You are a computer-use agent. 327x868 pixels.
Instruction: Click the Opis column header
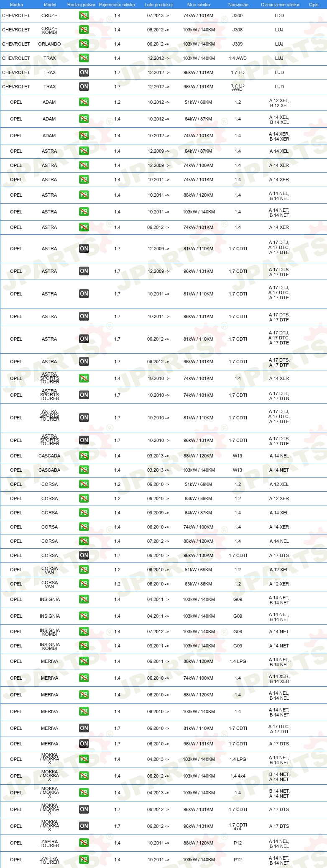tap(314, 5)
